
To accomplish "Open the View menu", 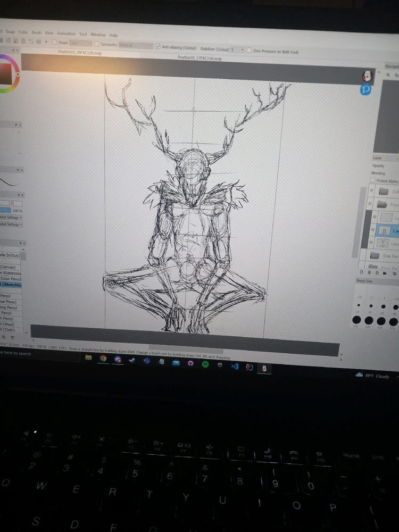I will pyautogui.click(x=49, y=33).
